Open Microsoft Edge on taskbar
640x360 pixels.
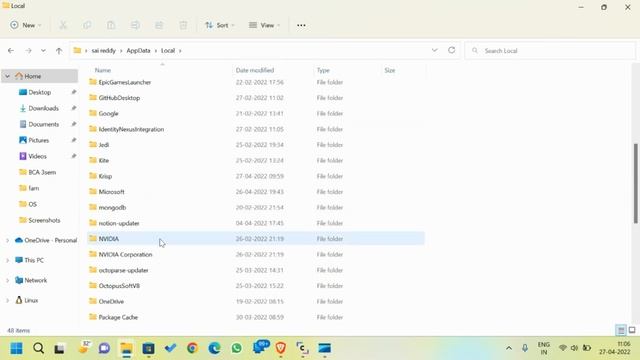(x=214, y=349)
